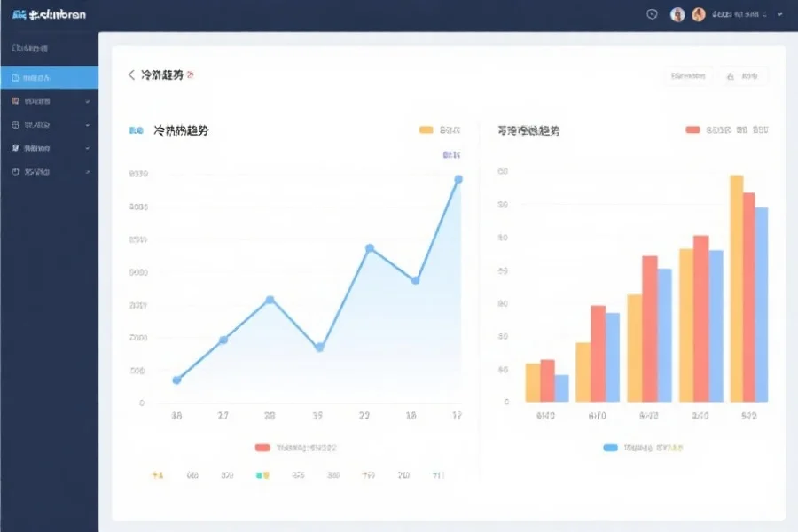
Task: Expand the third sidebar menu using its chevron
Action: [87, 125]
